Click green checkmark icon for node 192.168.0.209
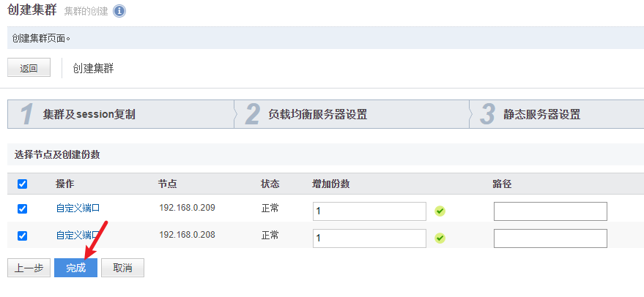The width and height of the screenshot is (644, 297). pos(440,211)
